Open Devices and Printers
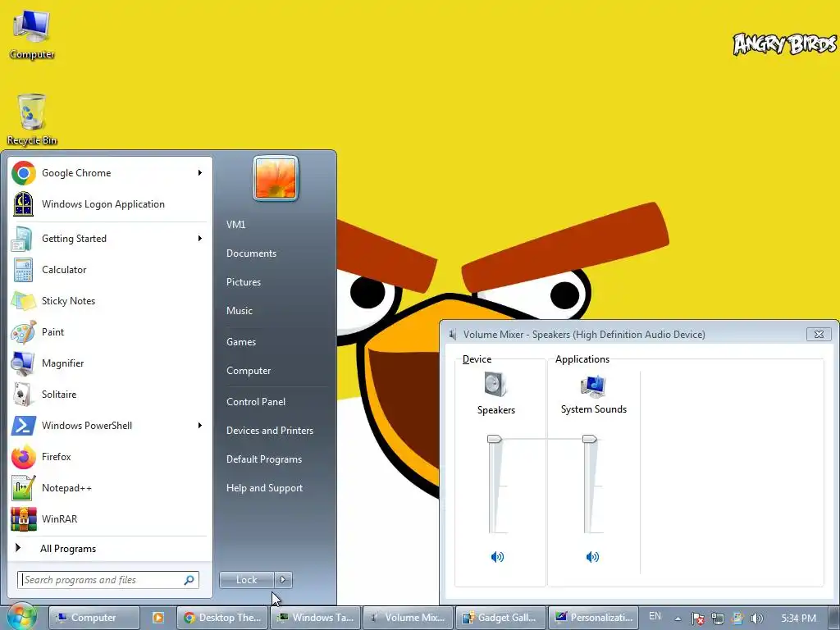840x630 pixels. [269, 430]
